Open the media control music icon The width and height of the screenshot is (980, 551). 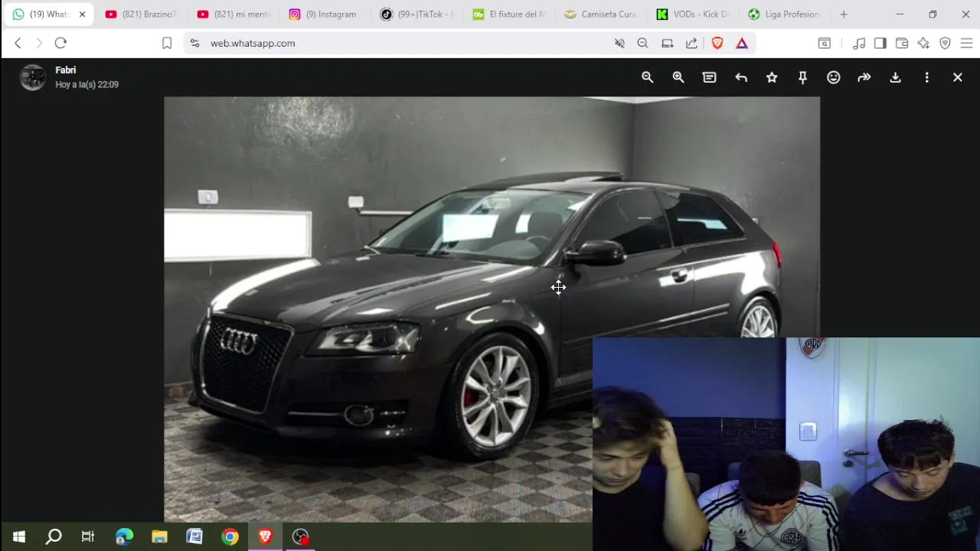pos(859,43)
